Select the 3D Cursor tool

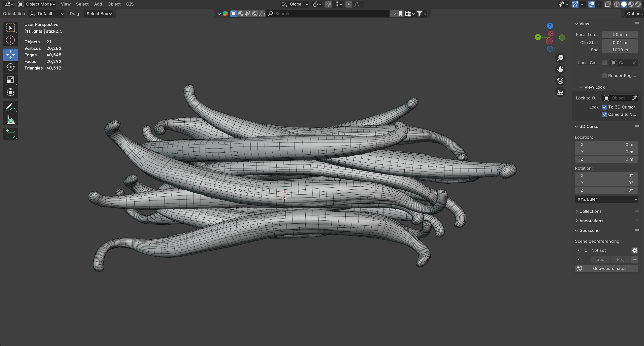(x=11, y=40)
